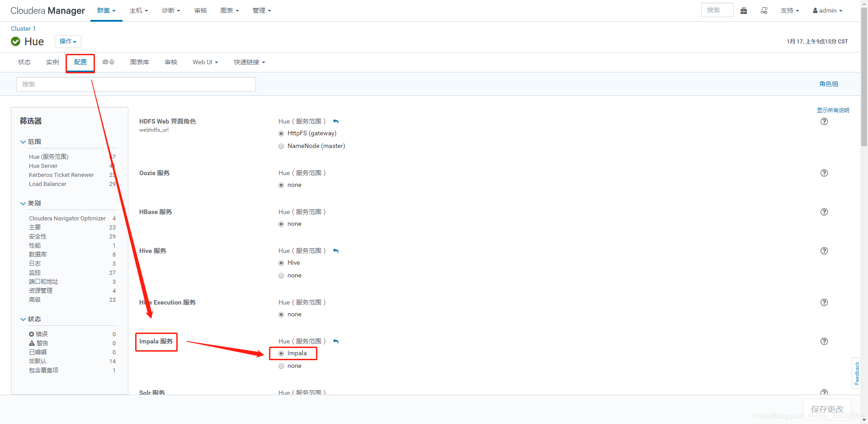Select none radio for Hive 服务
Image resolution: width=868 pixels, height=424 pixels.
click(x=281, y=276)
